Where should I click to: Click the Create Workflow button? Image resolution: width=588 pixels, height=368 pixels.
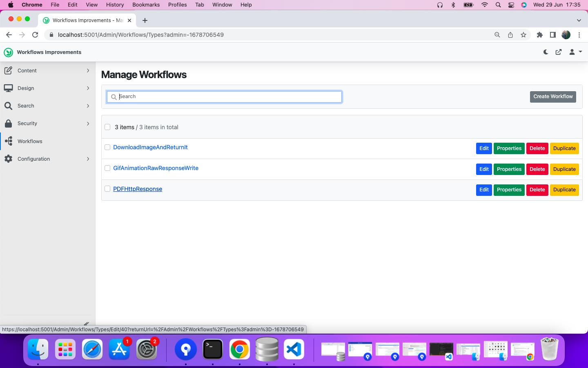(x=553, y=96)
